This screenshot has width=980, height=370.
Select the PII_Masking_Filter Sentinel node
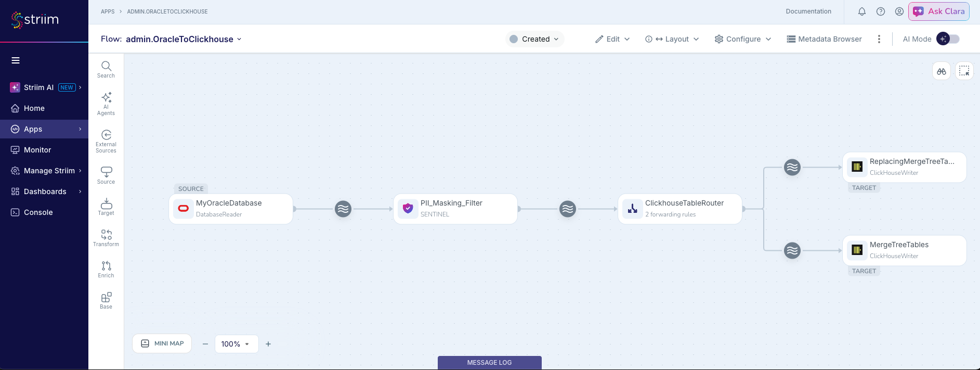pyautogui.click(x=455, y=209)
